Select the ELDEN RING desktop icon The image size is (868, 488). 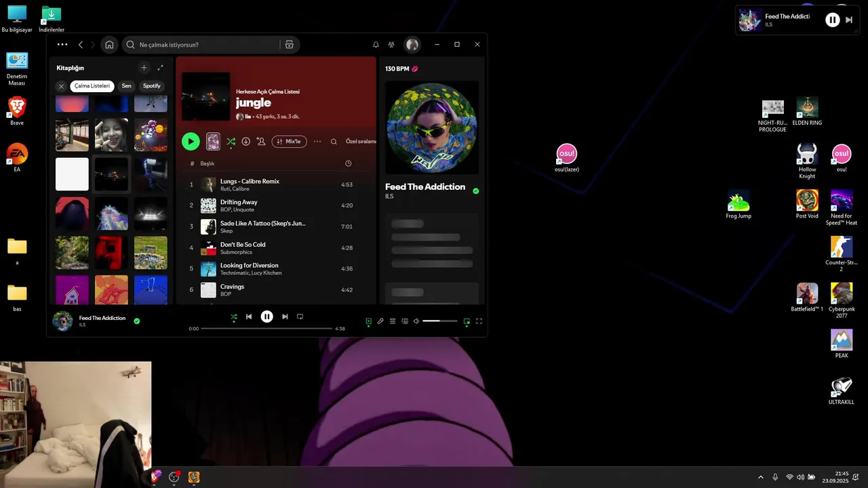[807, 112]
